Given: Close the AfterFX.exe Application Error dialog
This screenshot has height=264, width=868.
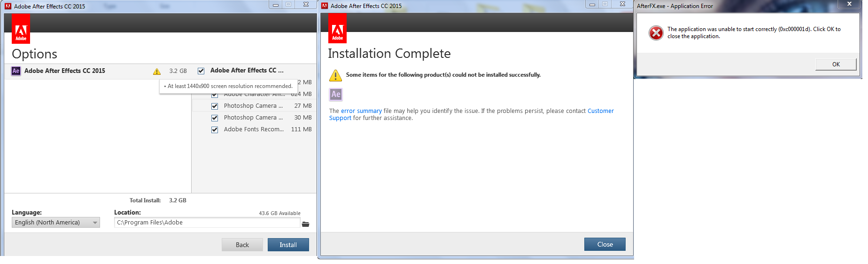Looking at the screenshot, I should click(849, 4).
